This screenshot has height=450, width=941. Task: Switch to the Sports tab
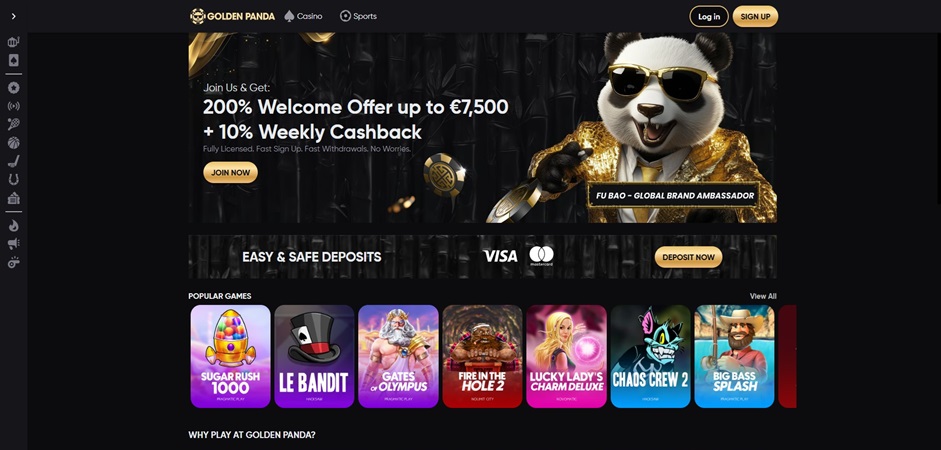[x=358, y=16]
